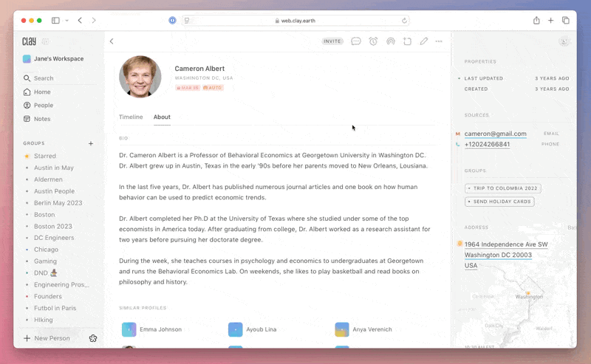Screen dimensions: 591x364
Task: Open the Austin in May group
Action: 53,168
